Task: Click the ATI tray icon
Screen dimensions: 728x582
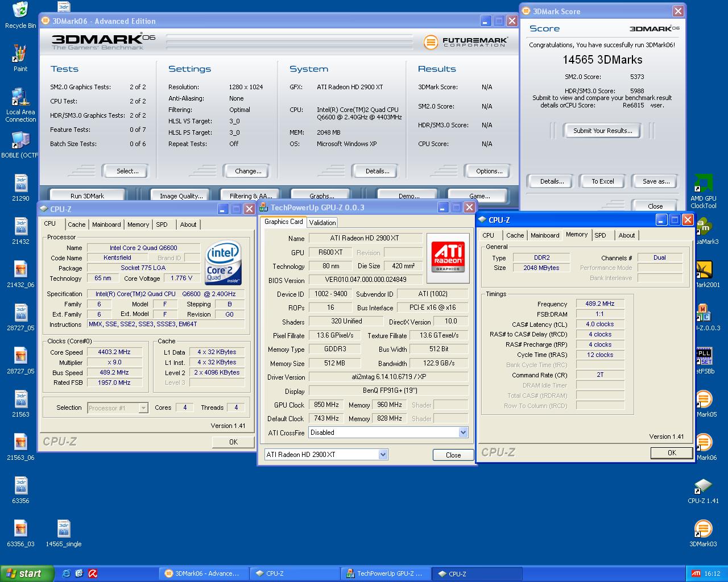Action: pos(696,573)
